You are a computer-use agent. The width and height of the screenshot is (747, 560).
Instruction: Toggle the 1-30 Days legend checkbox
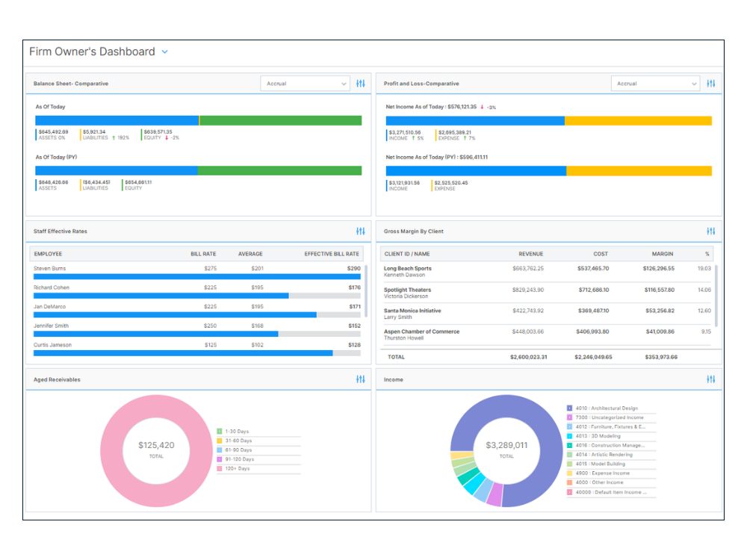tap(220, 432)
